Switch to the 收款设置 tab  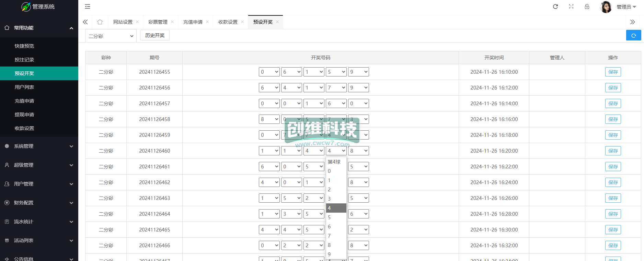228,22
